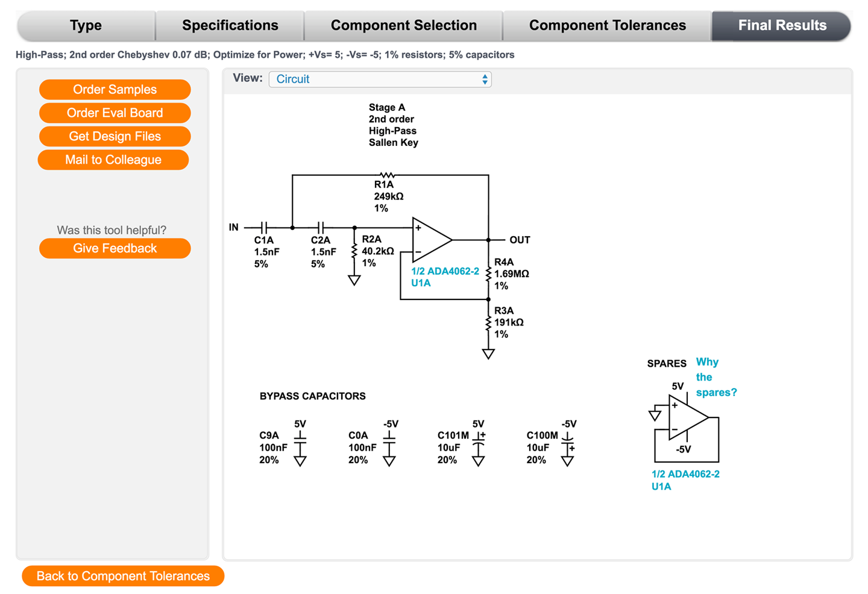Click the Get Design Files button
Viewport: 868px width, 594px height.
(x=115, y=136)
